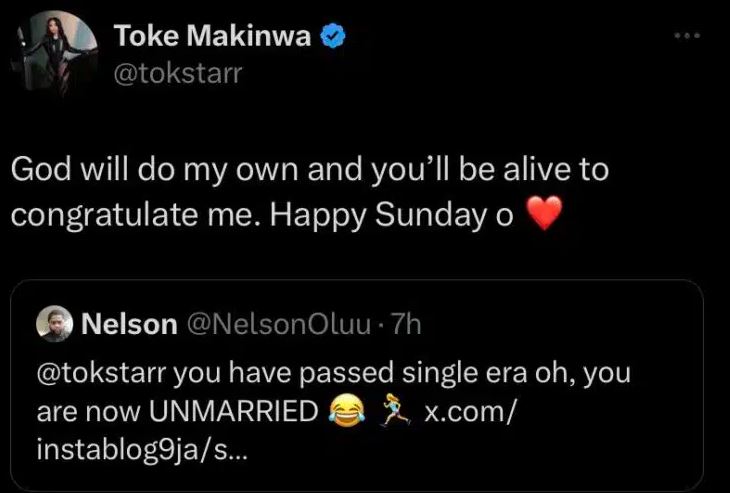
Task: Click the word 'congratulate' in the tweet
Action: click(x=90, y=214)
